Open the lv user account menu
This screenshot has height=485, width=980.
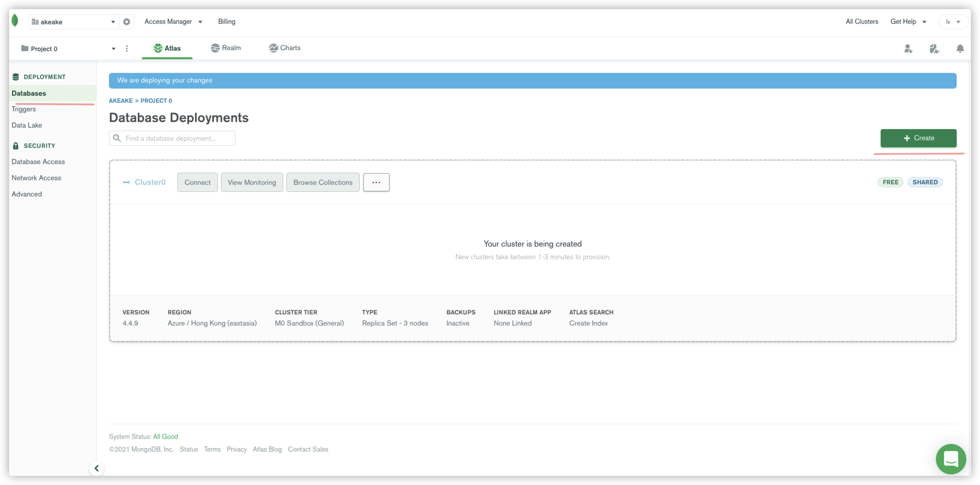tap(953, 22)
